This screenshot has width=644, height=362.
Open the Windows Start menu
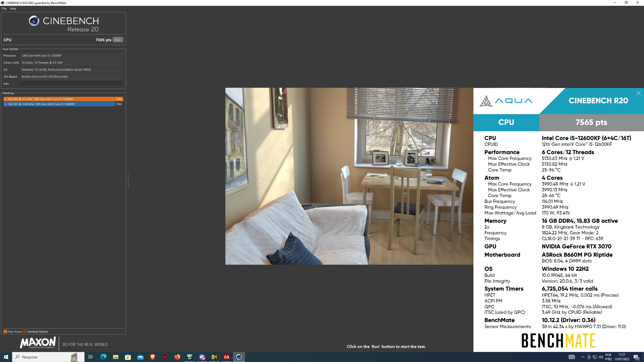pyautogui.click(x=6, y=357)
